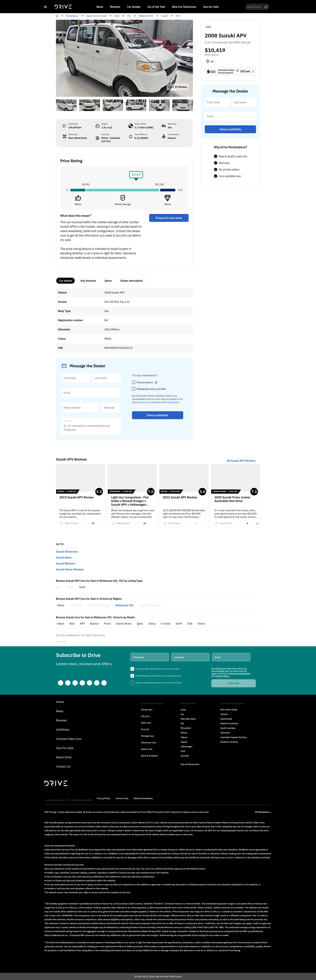Open the first van photo thumbnail

[66, 105]
